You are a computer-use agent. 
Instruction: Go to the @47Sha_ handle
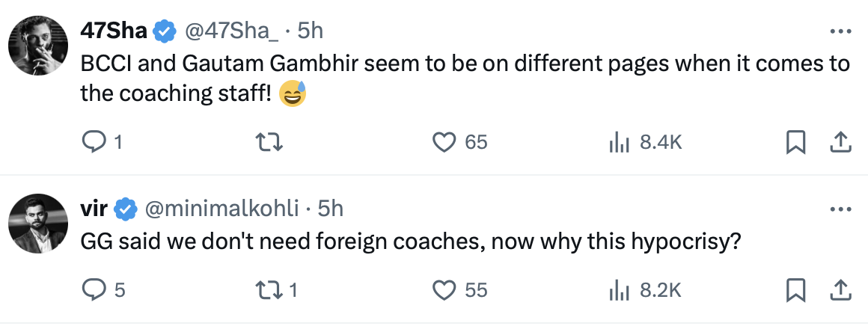pyautogui.click(x=231, y=31)
